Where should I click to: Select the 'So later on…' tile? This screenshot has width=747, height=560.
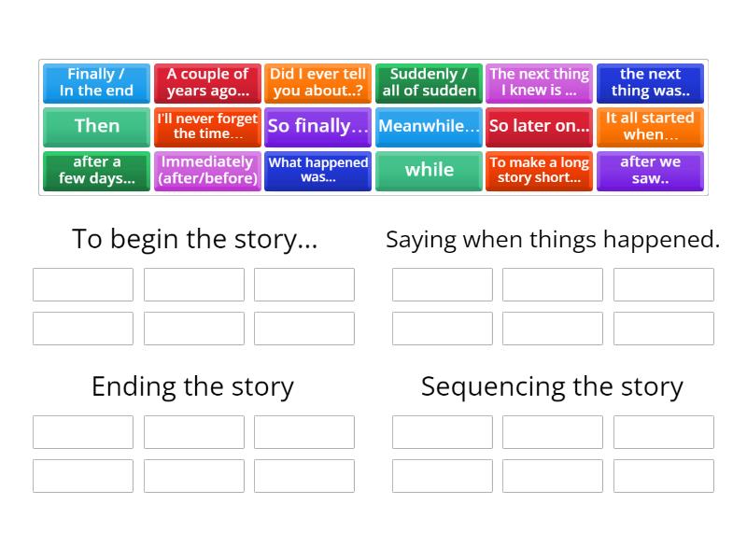coord(540,126)
